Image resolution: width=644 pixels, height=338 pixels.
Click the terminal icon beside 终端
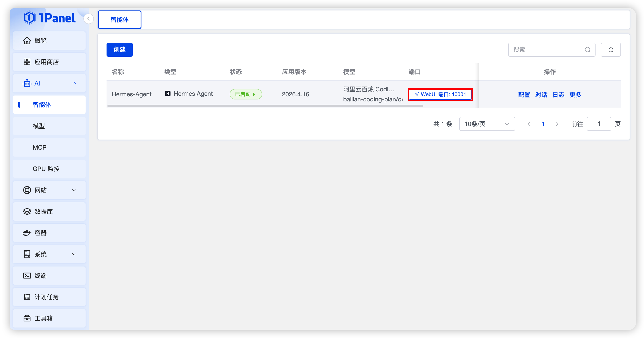[x=27, y=276]
